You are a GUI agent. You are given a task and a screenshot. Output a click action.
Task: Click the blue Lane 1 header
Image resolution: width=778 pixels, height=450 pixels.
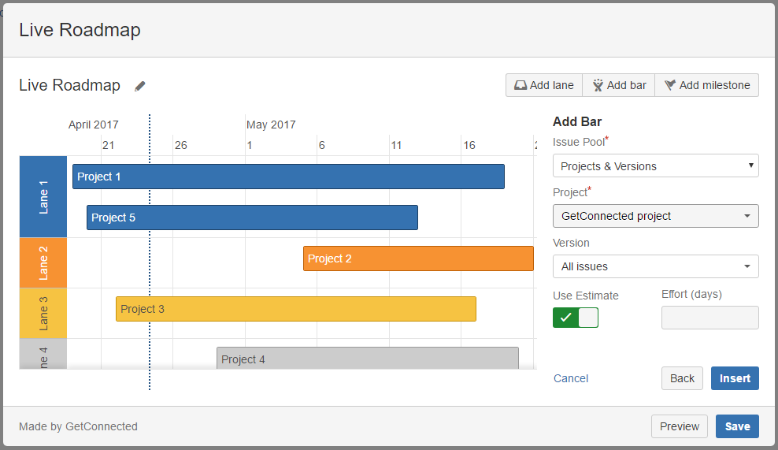[43, 197]
